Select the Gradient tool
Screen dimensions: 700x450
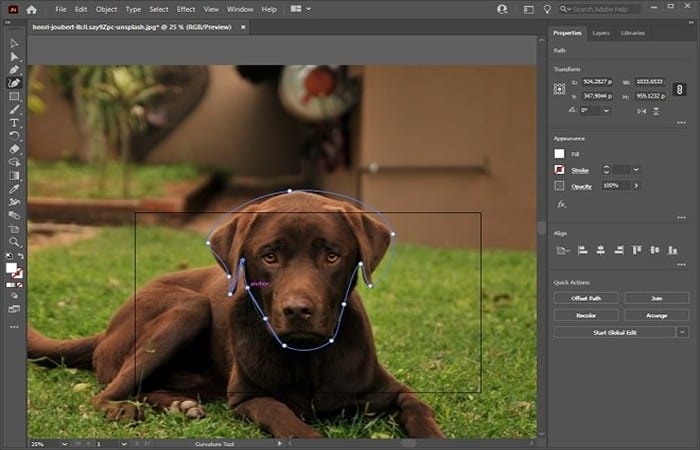14,176
